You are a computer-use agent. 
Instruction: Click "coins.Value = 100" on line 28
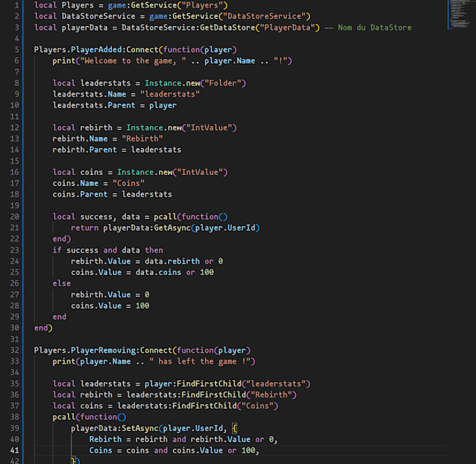click(110, 306)
